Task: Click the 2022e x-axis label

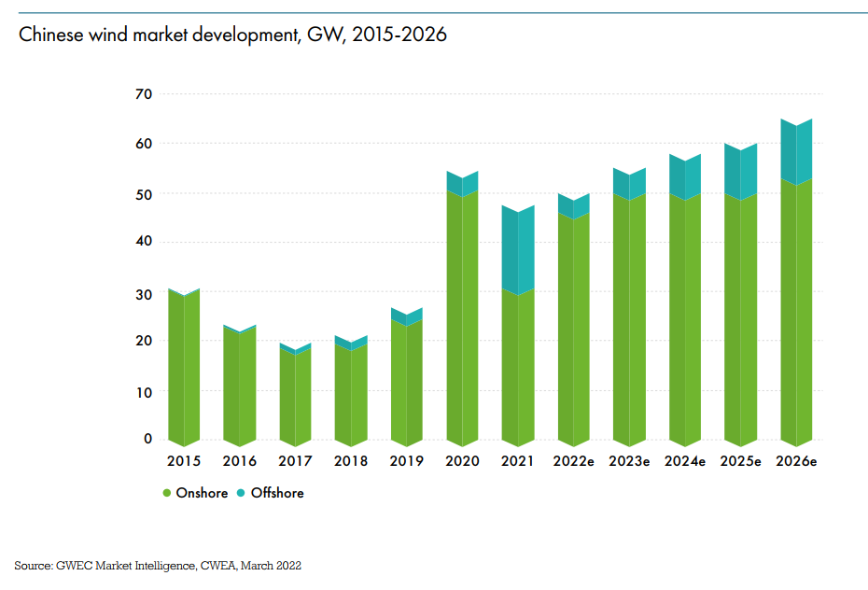Action: [574, 461]
